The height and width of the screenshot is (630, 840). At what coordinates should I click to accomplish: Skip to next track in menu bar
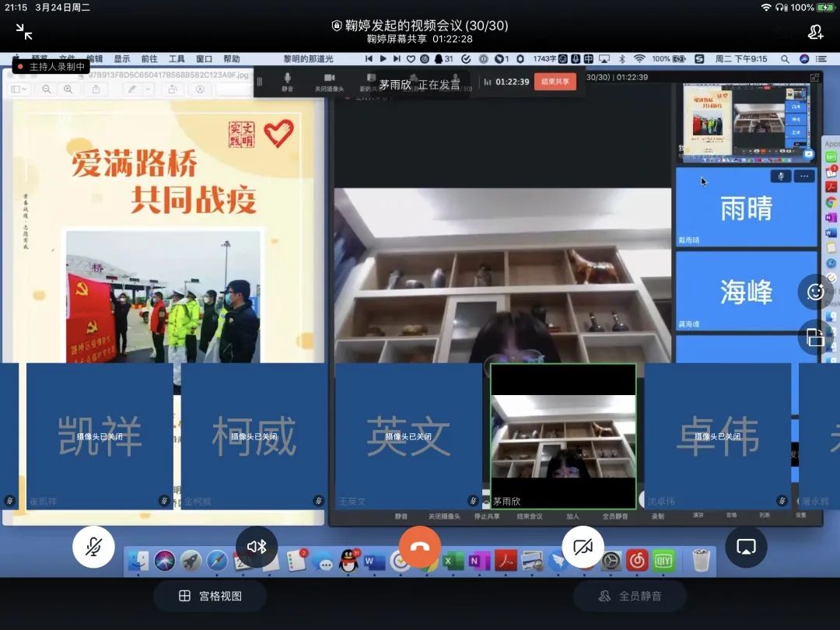coord(397,59)
